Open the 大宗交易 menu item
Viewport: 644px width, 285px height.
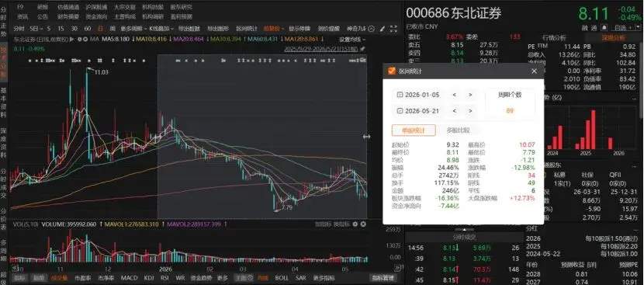tap(124, 7)
